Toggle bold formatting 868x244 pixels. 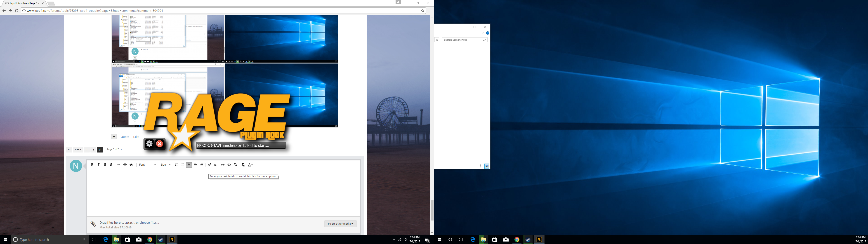(92, 165)
